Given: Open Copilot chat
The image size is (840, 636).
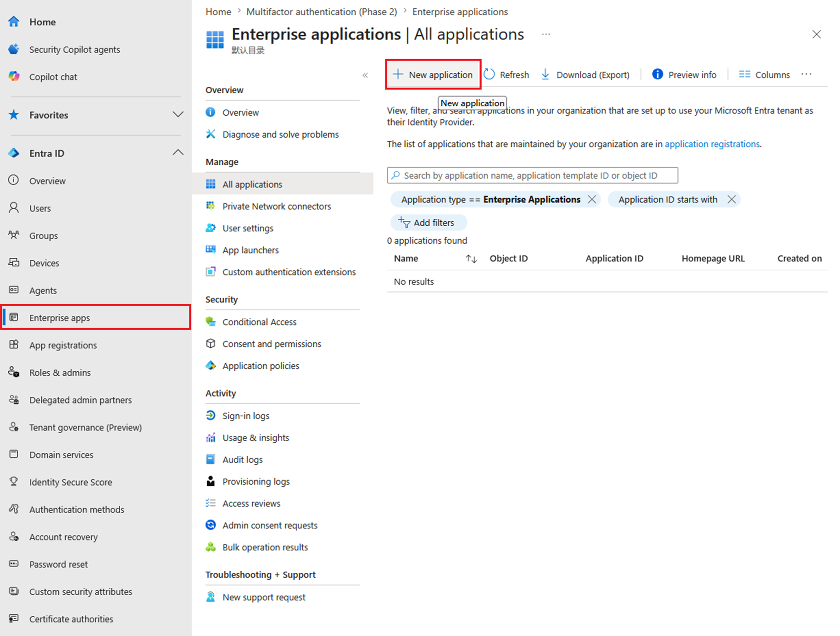Looking at the screenshot, I should point(53,77).
